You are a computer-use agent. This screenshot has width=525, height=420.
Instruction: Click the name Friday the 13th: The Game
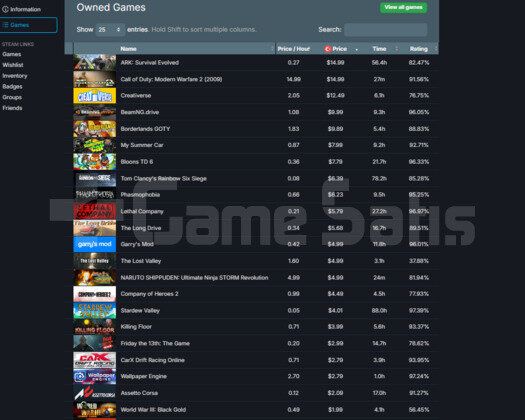(x=155, y=344)
